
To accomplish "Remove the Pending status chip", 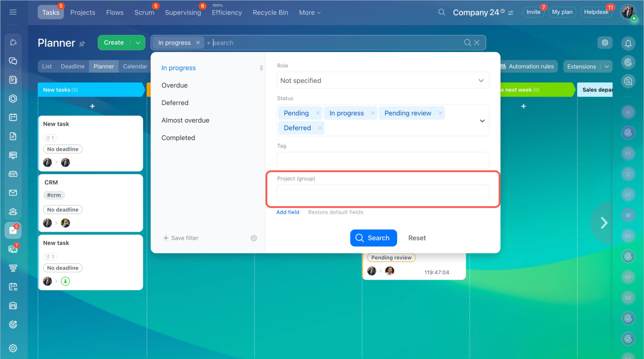I will 318,113.
